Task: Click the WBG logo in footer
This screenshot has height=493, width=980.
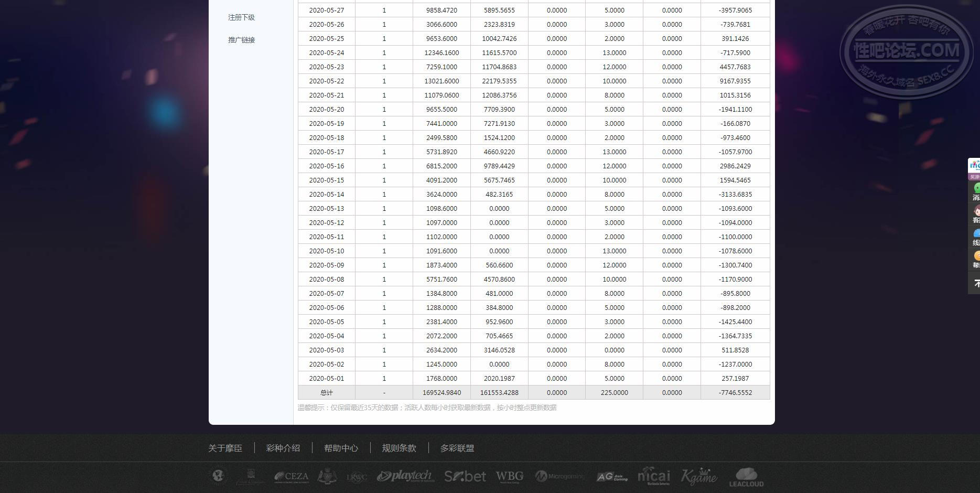Action: tap(510, 476)
